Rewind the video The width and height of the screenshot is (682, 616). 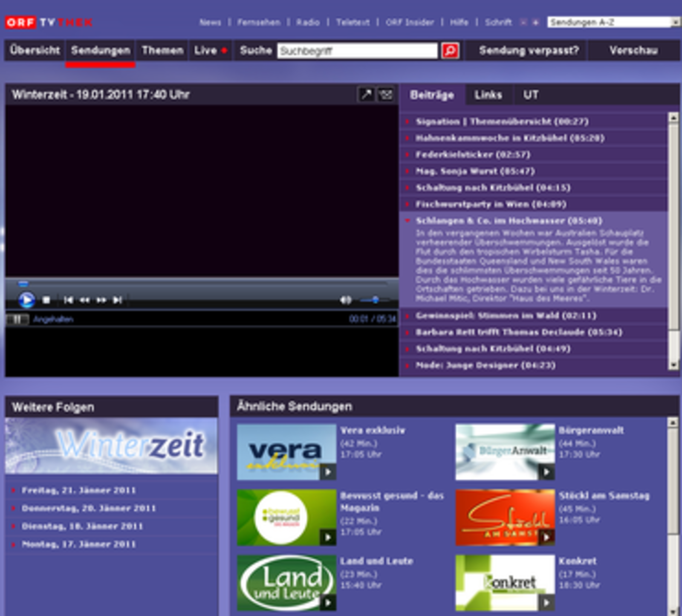(85, 301)
